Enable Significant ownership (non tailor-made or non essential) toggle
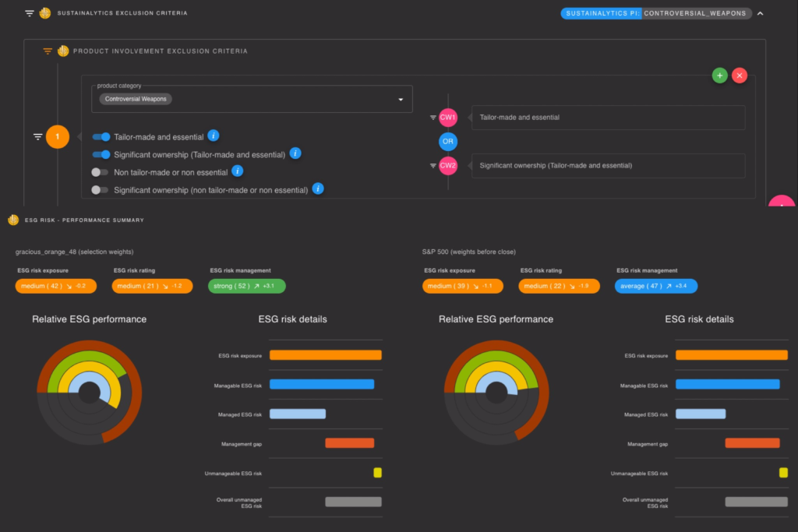Screen dimensions: 798x532 [100, 190]
